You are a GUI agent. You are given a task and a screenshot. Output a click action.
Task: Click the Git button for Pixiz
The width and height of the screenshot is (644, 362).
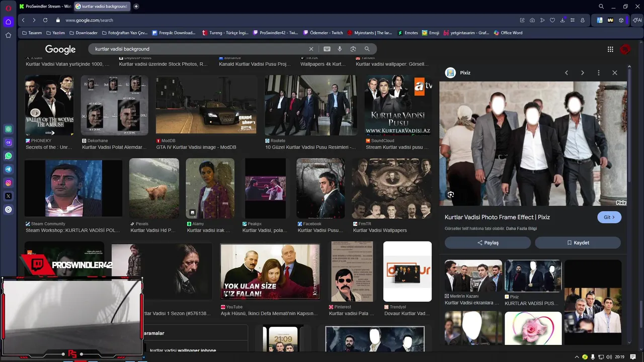tap(609, 217)
